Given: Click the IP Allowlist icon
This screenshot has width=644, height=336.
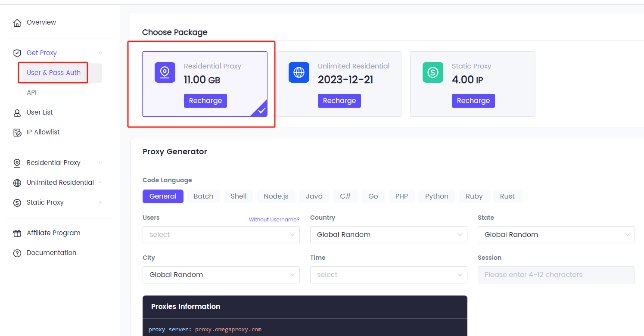Looking at the screenshot, I should point(17,132).
